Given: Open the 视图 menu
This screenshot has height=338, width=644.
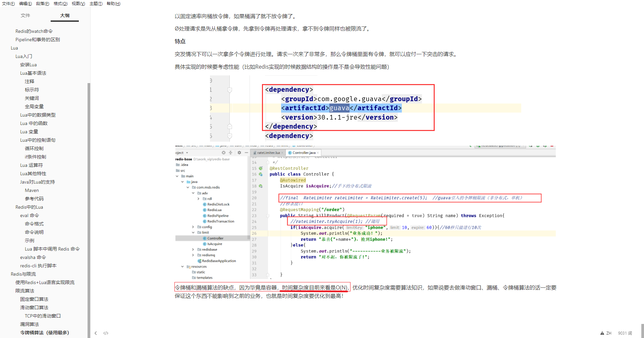Looking at the screenshot, I should 78,4.
